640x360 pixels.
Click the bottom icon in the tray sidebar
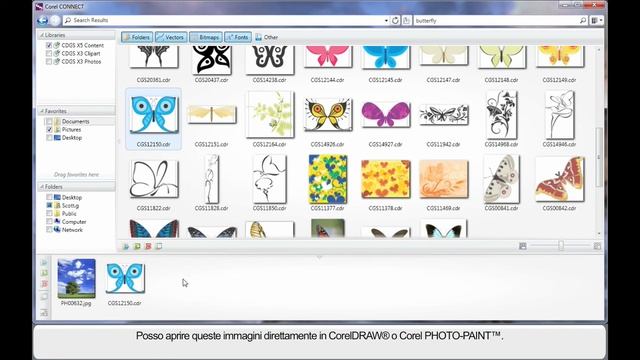pyautogui.click(x=44, y=313)
